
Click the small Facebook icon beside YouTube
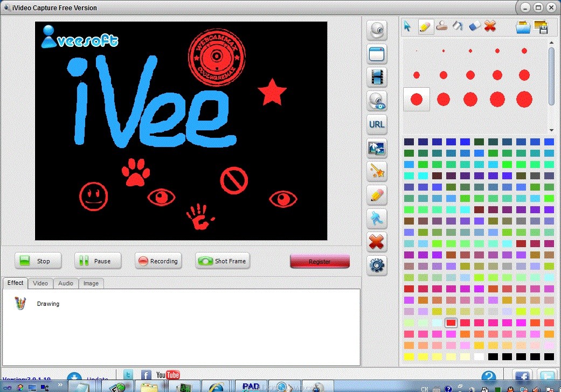[146, 375]
